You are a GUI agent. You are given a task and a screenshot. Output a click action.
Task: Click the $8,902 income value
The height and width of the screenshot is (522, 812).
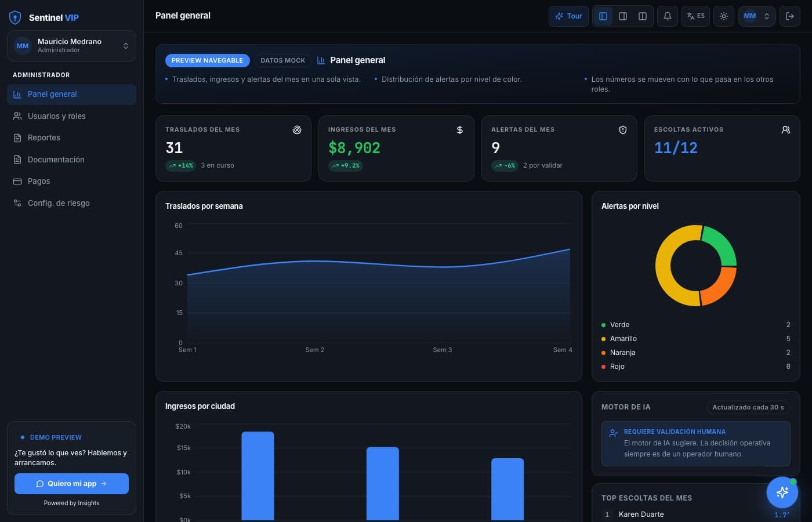(x=354, y=148)
